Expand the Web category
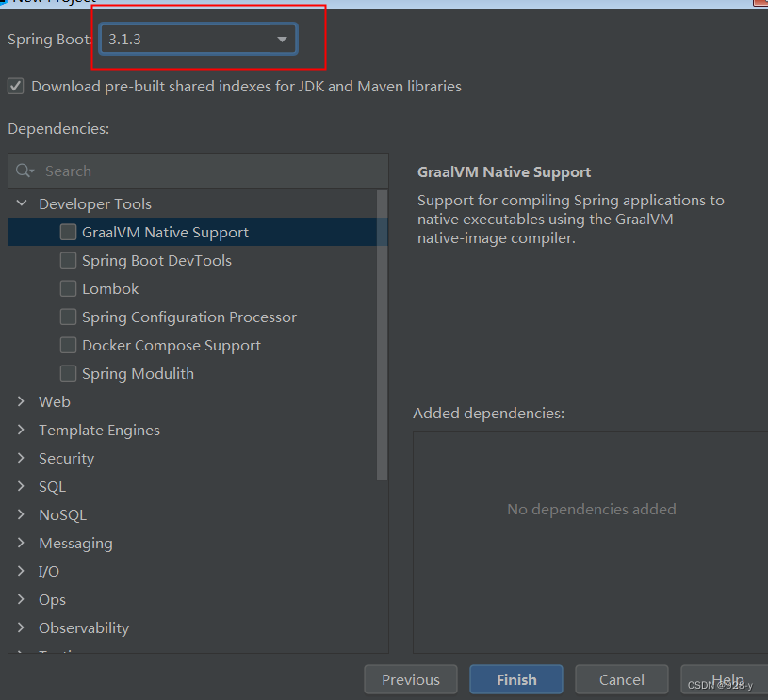768x700 pixels. pos(21,401)
